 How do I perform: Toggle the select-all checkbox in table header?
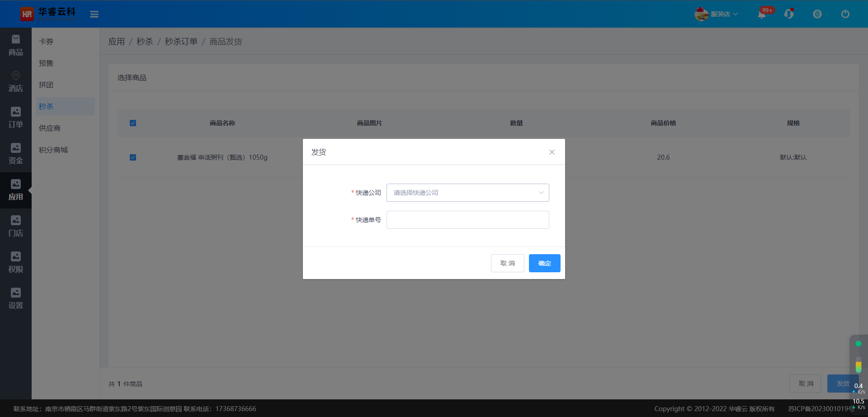[x=133, y=123]
